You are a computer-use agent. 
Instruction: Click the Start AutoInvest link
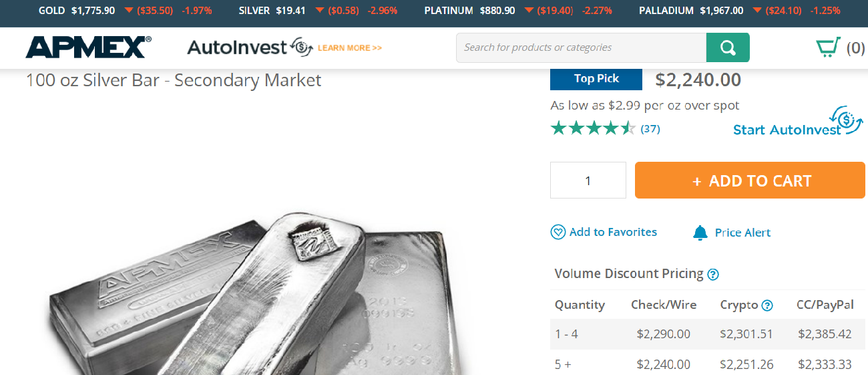pyautogui.click(x=787, y=130)
